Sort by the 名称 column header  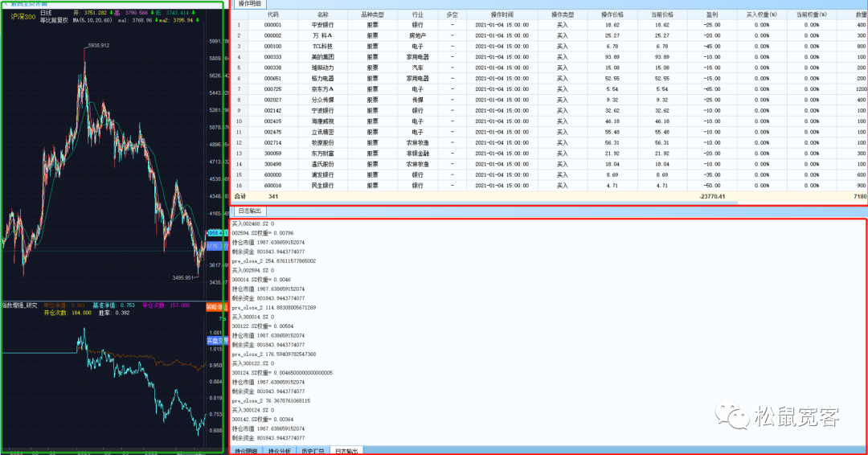tap(323, 15)
